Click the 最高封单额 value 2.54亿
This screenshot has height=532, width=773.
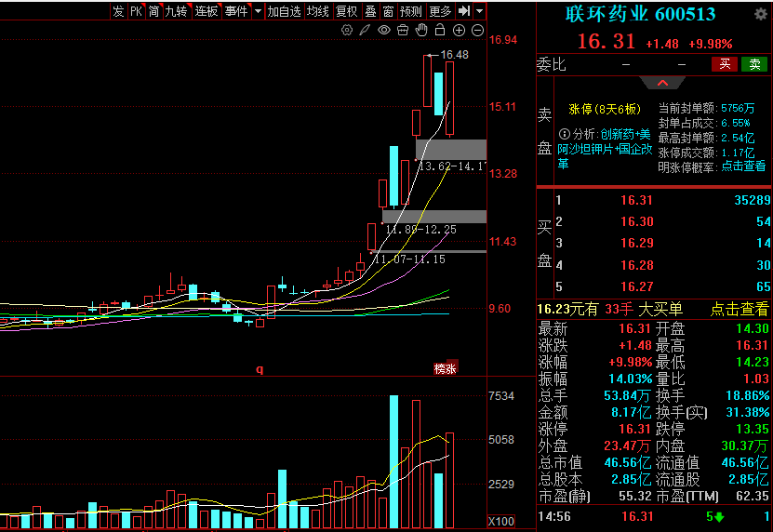tap(738, 138)
